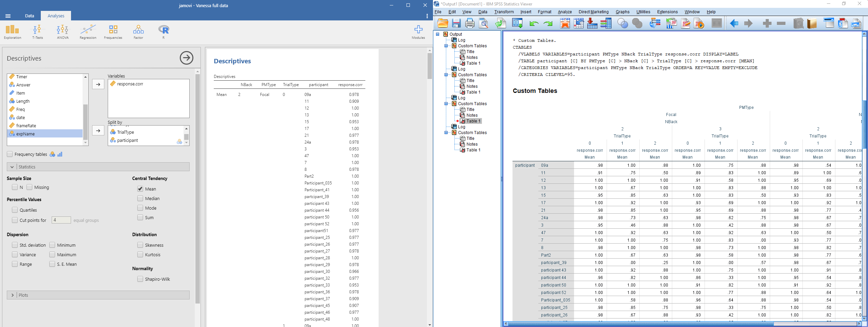Enable the Median checkbox

pyautogui.click(x=140, y=198)
